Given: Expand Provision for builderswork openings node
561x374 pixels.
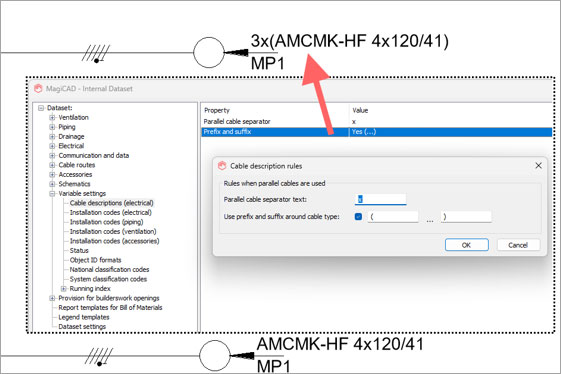Looking at the screenshot, I should 52,298.
